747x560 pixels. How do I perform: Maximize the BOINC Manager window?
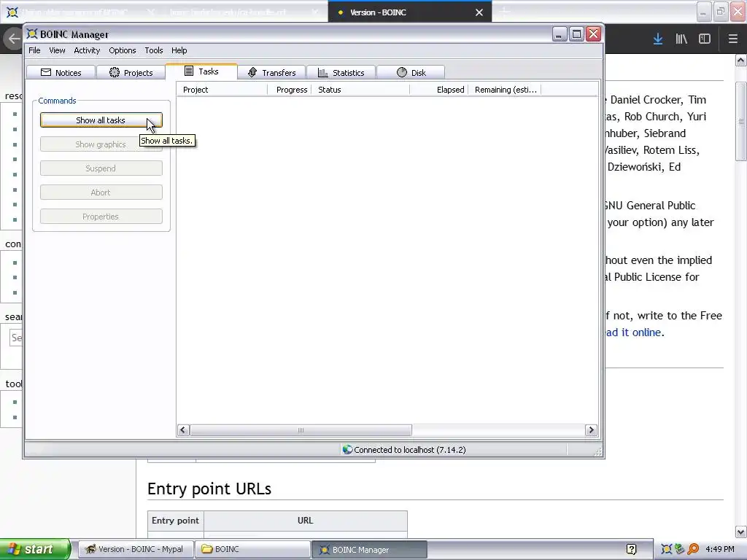(x=576, y=34)
